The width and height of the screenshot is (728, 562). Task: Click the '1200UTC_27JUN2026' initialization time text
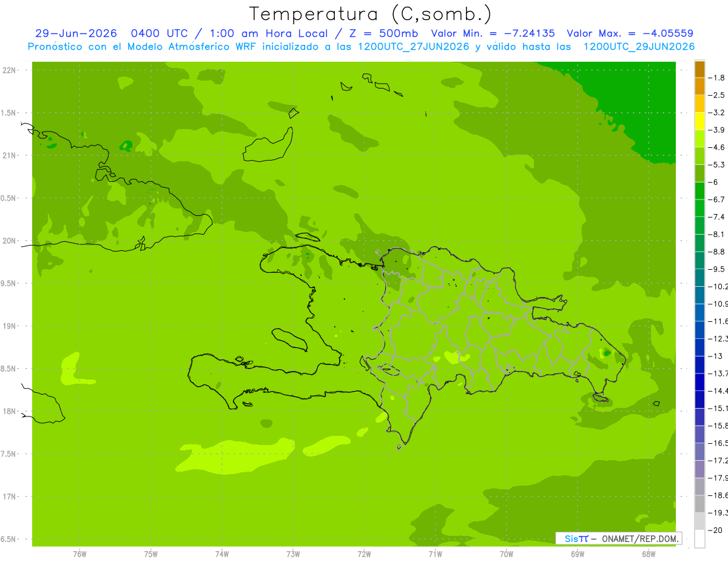click(x=414, y=47)
